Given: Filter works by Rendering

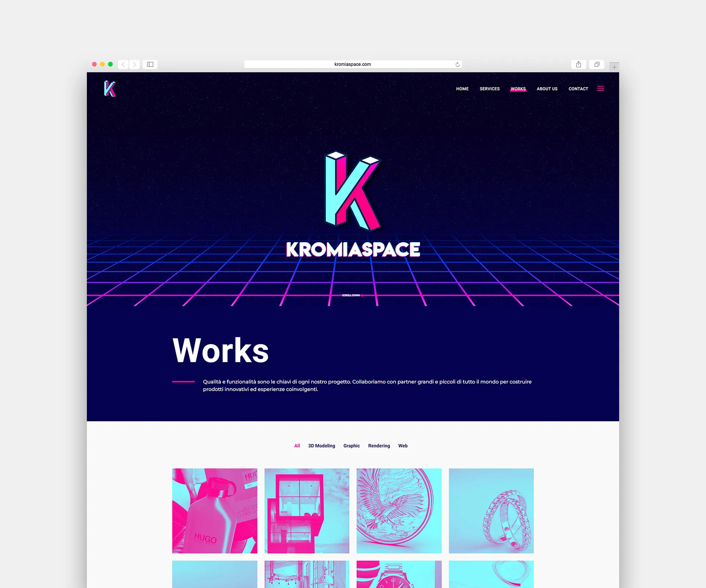Looking at the screenshot, I should [x=379, y=446].
